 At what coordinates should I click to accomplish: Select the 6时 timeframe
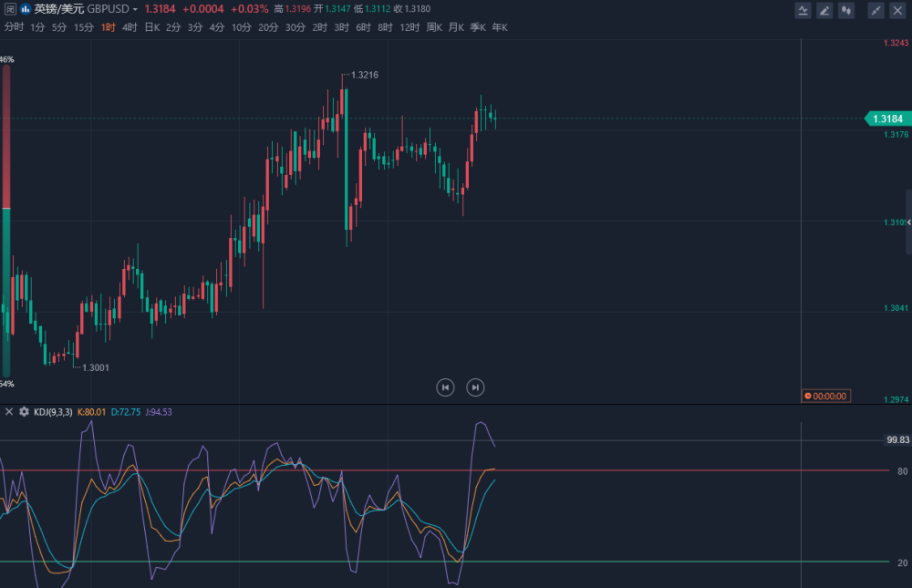(364, 27)
